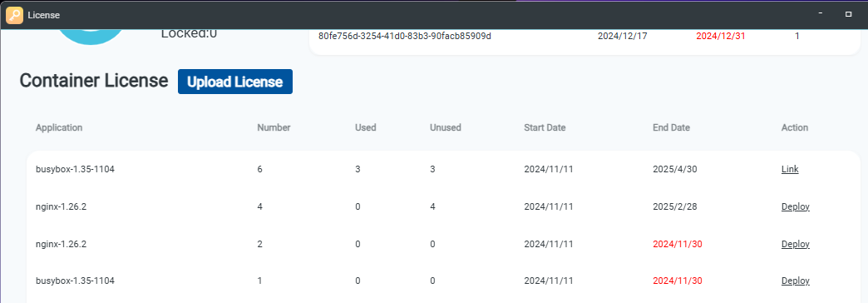Screen dimensions: 868x303
Task: Click the End Date column header
Action: [x=672, y=127]
